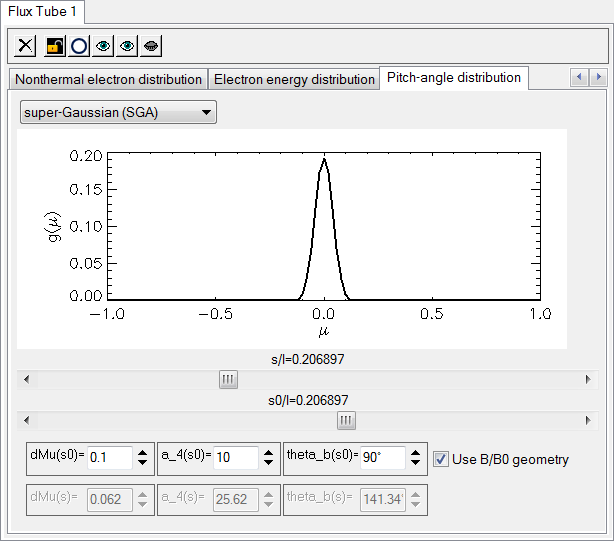Switch to Nonthermal electron distribution tab
The image size is (614, 541).
click(x=108, y=79)
